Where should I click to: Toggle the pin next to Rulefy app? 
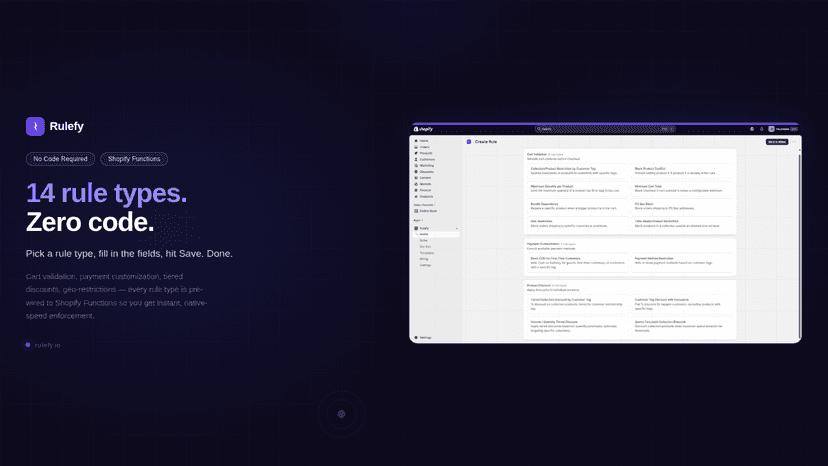coord(456,228)
